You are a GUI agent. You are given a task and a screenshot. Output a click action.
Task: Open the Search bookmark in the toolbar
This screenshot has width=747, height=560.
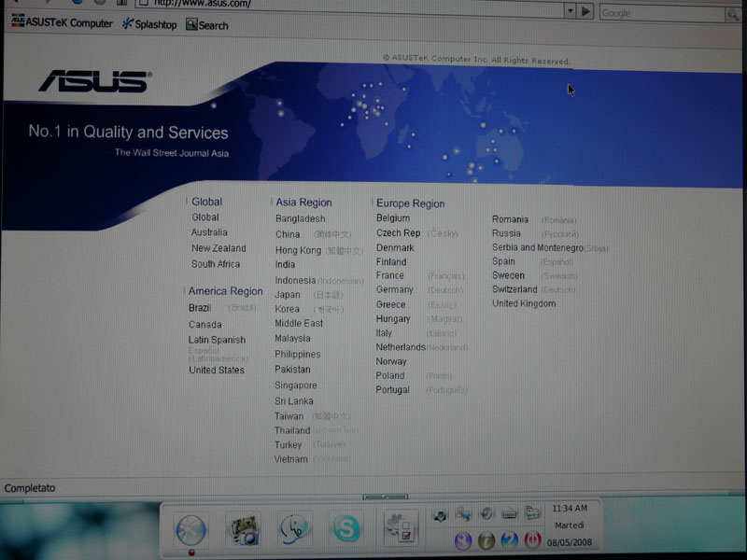tap(207, 25)
